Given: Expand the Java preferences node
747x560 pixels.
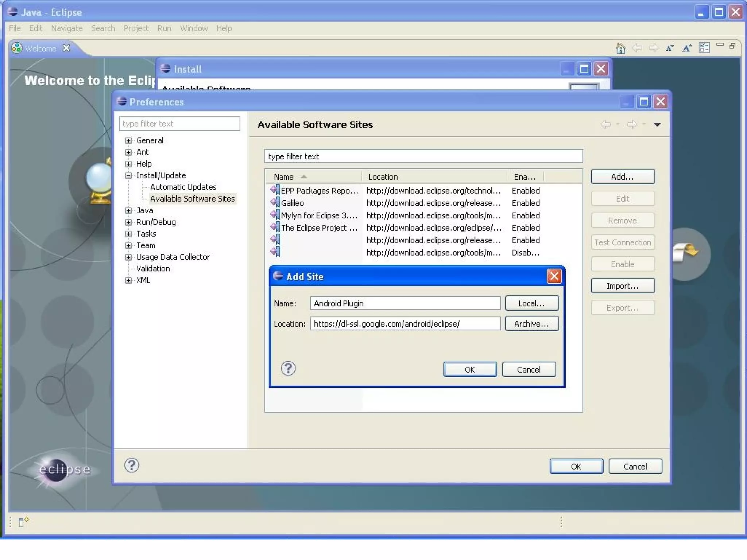Looking at the screenshot, I should (128, 211).
